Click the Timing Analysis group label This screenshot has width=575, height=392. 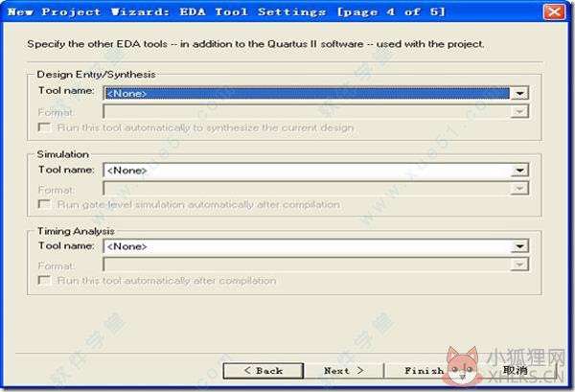[76, 231]
